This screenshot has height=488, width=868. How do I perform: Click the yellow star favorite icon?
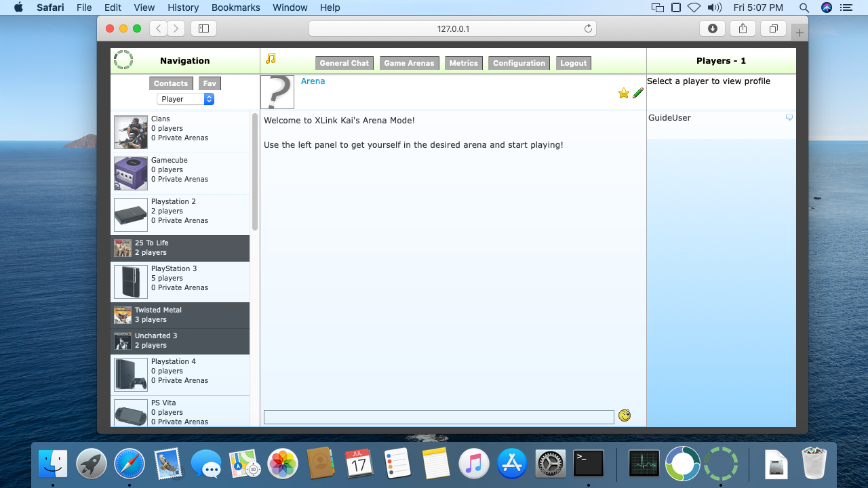[x=623, y=94]
